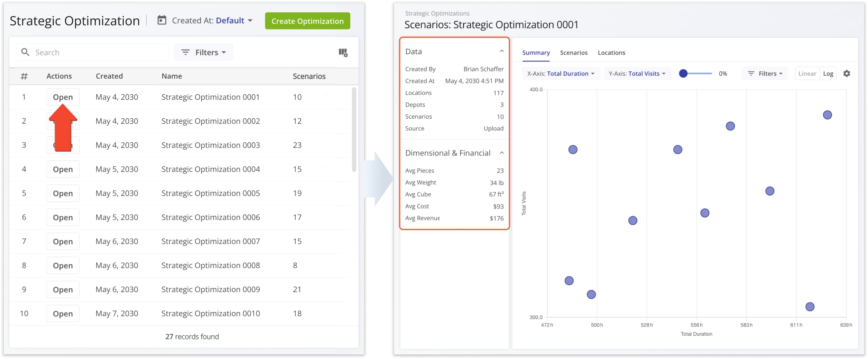This screenshot has width=868, height=359.
Task: Open Strategic Optimization 0004 with its Open button
Action: [62, 169]
